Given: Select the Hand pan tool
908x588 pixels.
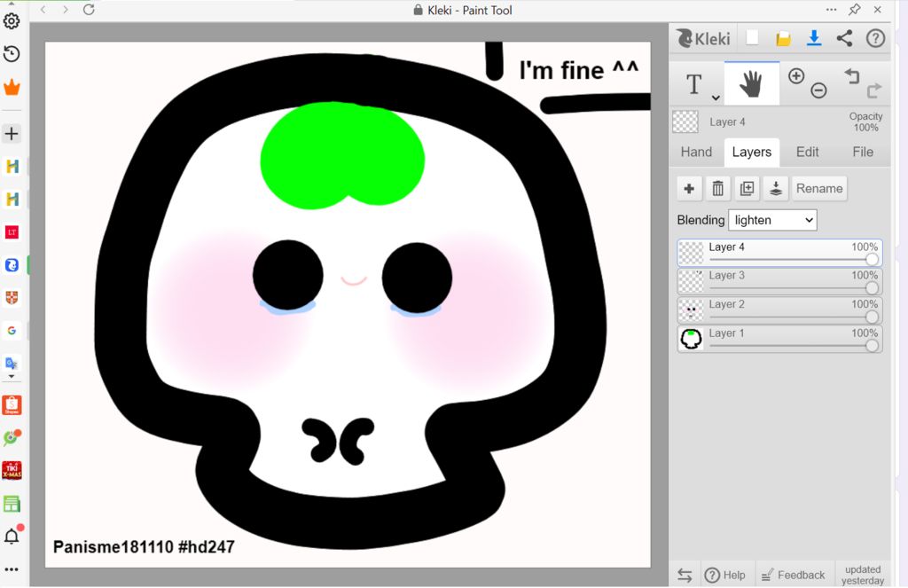Looking at the screenshot, I should pos(752,84).
